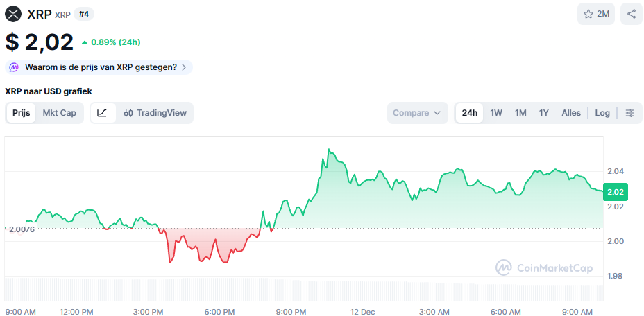Screen dimensions: 644x316
Task: Select the Prijs tab
Action: tap(22, 113)
